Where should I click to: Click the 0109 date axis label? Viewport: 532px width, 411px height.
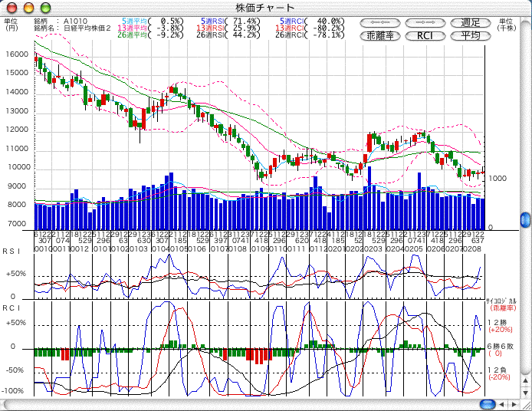(x=260, y=248)
